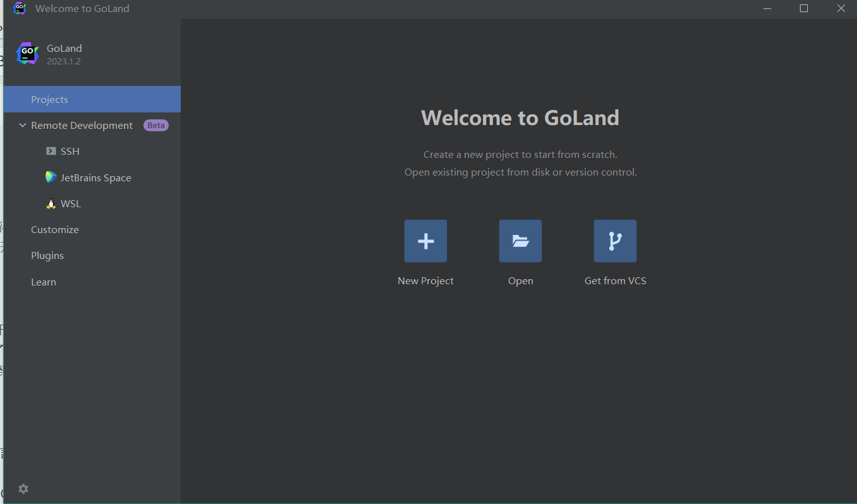Image resolution: width=857 pixels, height=504 pixels.
Task: Maximize the Welcome to GoLand window
Action: coord(804,8)
